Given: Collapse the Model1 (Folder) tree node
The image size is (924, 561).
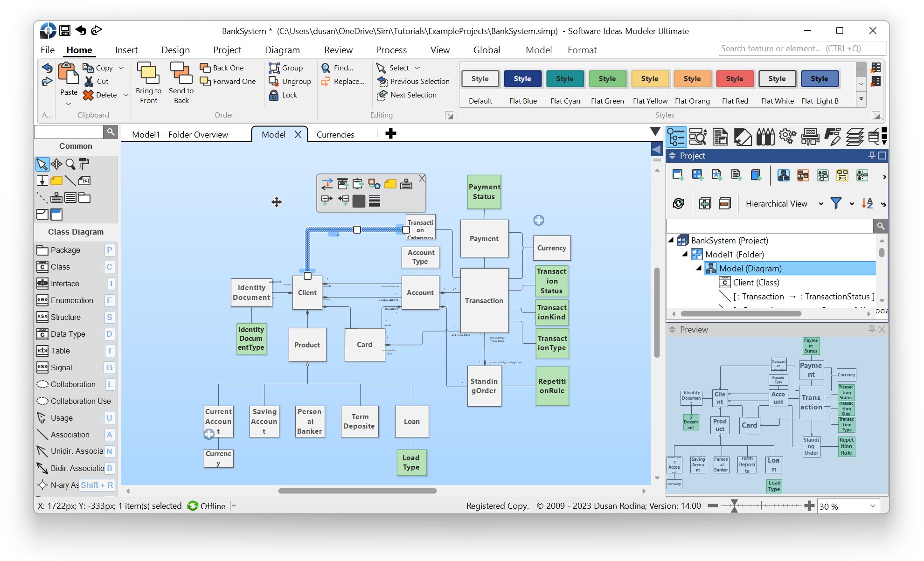Looking at the screenshot, I should coord(685,254).
